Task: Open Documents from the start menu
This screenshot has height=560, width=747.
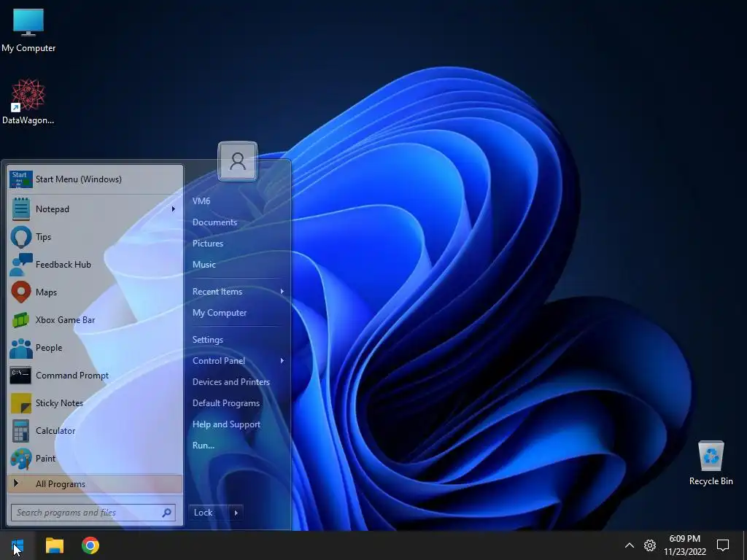Action: click(214, 222)
